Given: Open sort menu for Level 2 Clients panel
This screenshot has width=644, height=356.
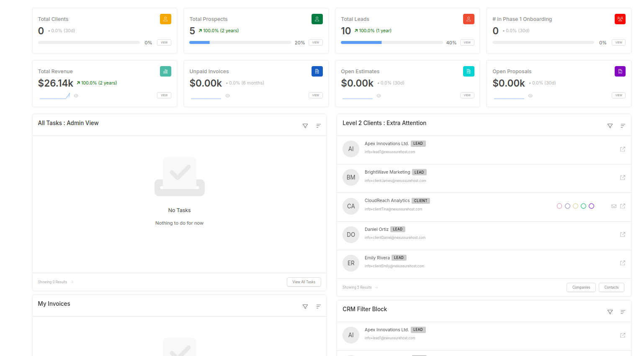Looking at the screenshot, I should pos(623,126).
